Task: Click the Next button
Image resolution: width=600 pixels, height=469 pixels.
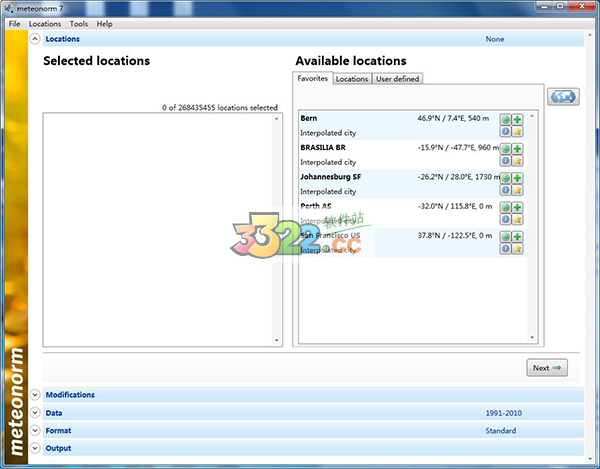Action: (x=547, y=368)
